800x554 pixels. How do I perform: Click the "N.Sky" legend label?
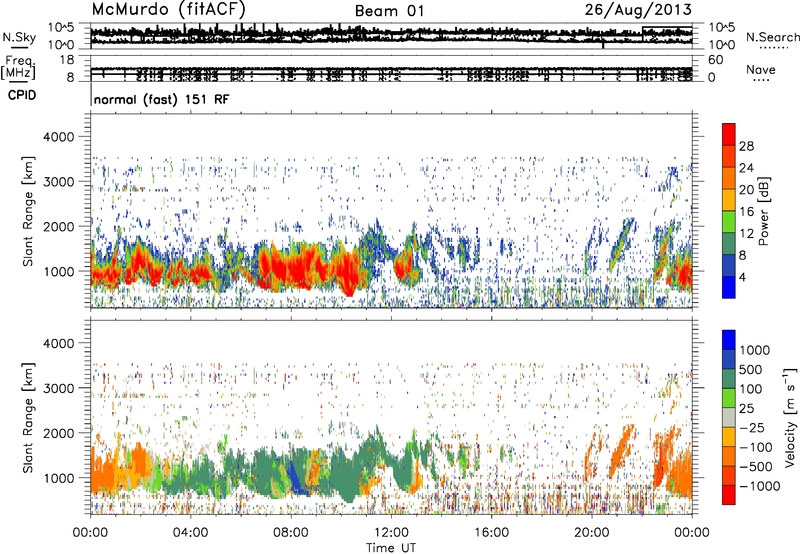pyautogui.click(x=19, y=37)
